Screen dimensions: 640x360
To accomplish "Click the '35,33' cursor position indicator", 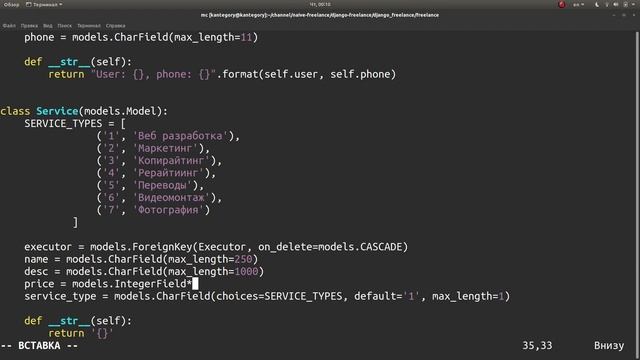I will point(537,346).
